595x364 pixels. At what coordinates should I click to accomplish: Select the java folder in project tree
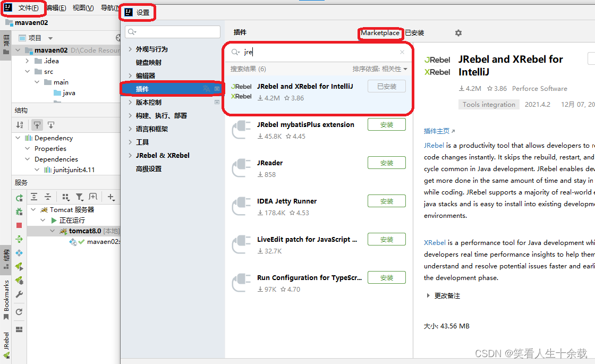pyautogui.click(x=64, y=92)
